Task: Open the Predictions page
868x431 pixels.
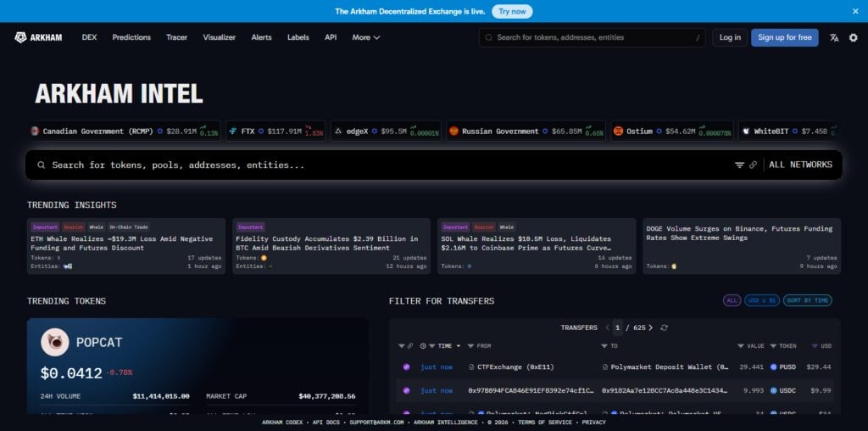Action: tap(131, 37)
